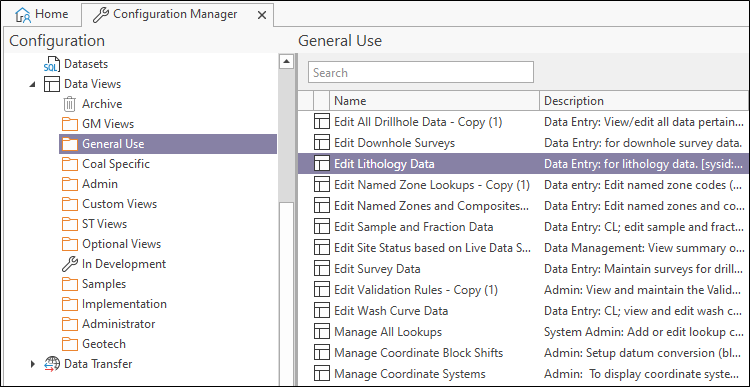Click the Home tab house icon
Viewport: 750px width, 387px height.
coord(23,14)
